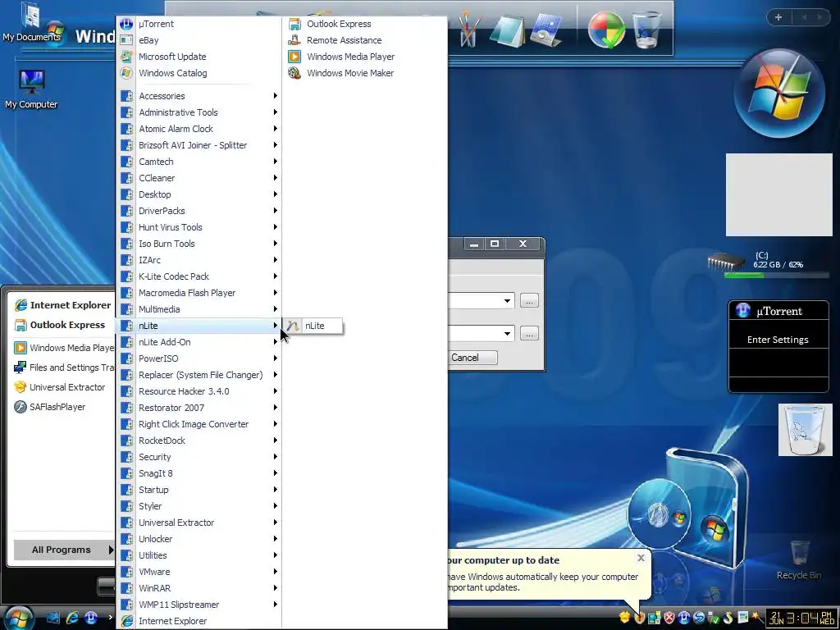Expand the CCleaner folder

point(199,178)
